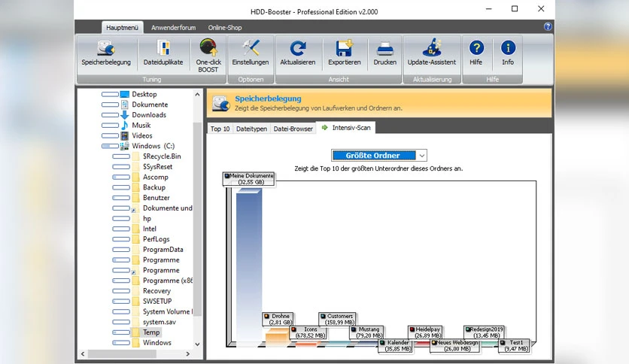
Task: Click the tree's right horizontal scroll arrow
Action: click(x=188, y=354)
